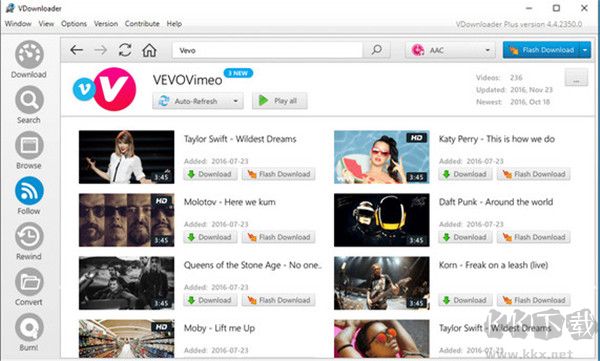Open the Version menu
Viewport: 600px width, 361px height.
(106, 24)
